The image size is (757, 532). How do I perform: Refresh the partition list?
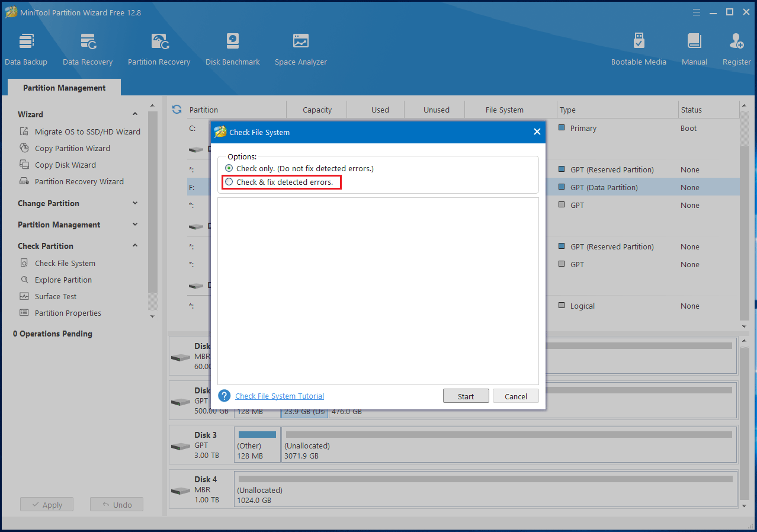click(177, 110)
